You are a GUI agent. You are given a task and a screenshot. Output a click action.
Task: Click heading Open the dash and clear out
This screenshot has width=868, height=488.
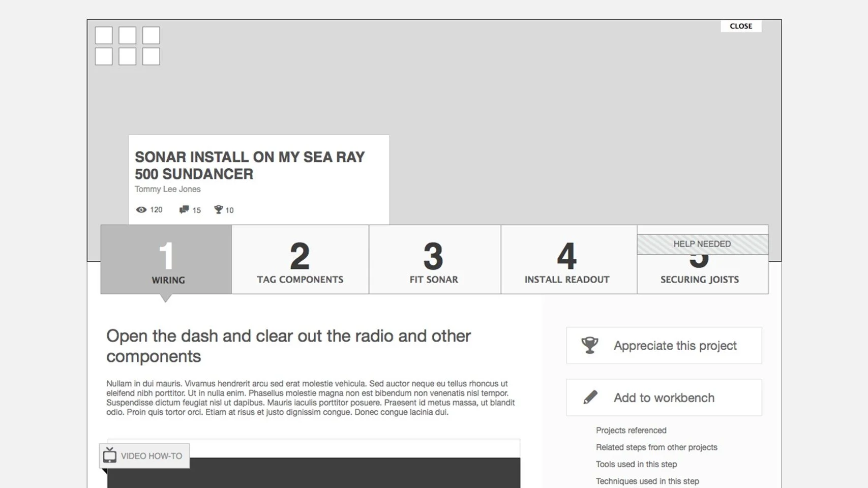point(288,346)
